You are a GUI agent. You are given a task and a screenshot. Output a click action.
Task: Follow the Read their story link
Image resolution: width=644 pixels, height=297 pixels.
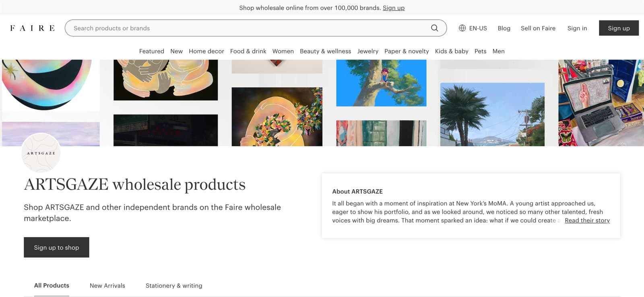[587, 220]
